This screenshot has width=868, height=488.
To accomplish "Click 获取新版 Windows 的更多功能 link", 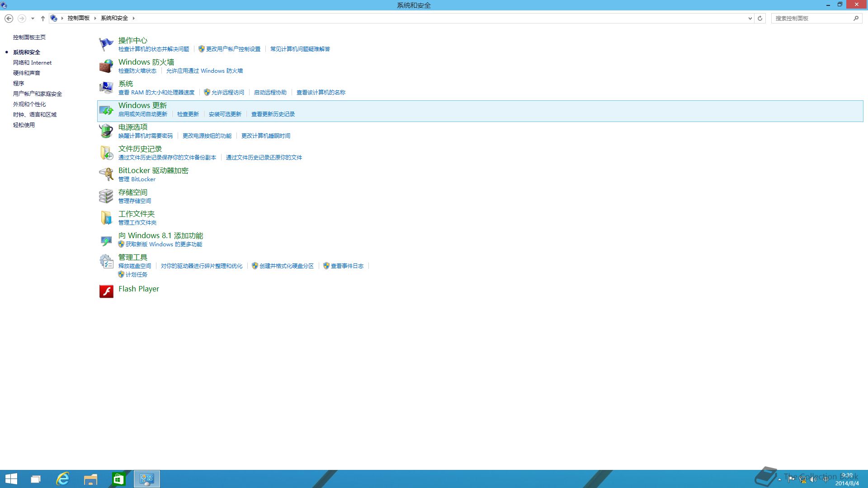I will [164, 244].
